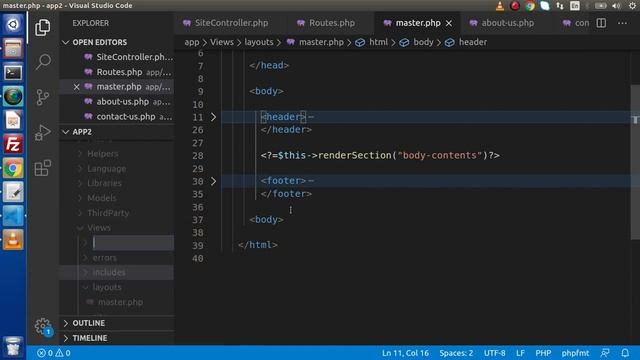Open VLC media player from the dock
Image resolution: width=640 pixels, height=360 pixels.
pyautogui.click(x=13, y=240)
